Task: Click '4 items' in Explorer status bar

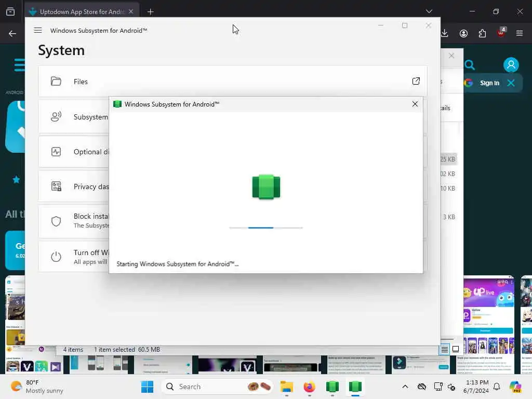Action: [x=73, y=350]
